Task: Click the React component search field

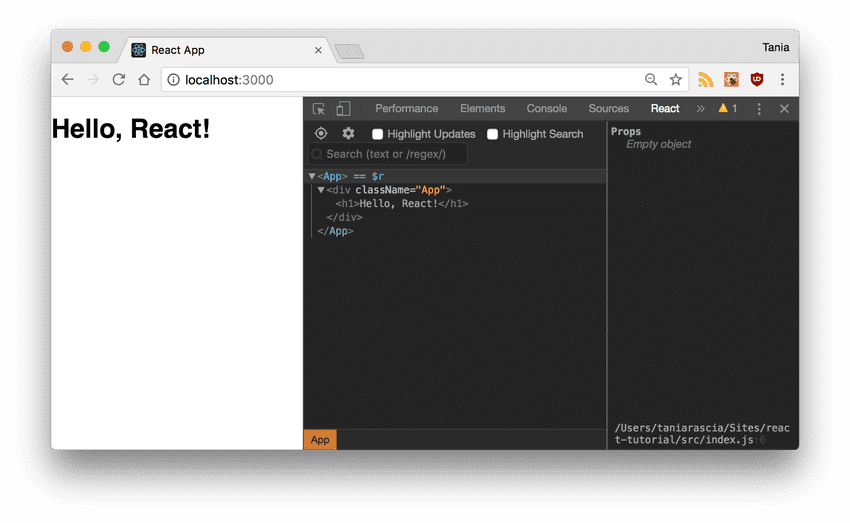Action: click(388, 154)
